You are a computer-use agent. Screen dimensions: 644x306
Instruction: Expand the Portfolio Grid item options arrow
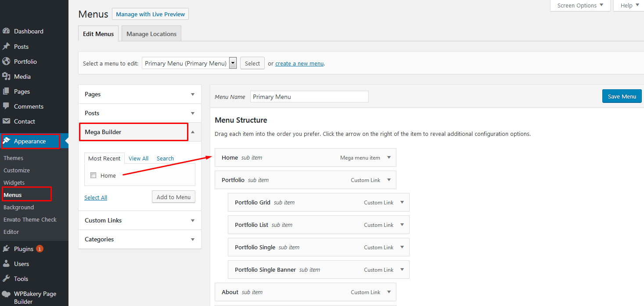[402, 202]
